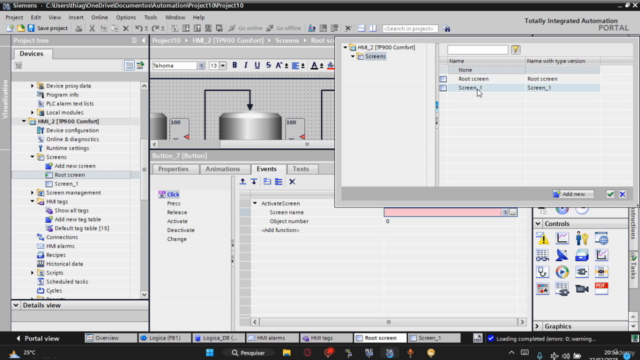Image resolution: width=640 pixels, height=360 pixels.
Task: Open Screen_1 editor tab in bottom bar
Action: [x=434, y=338]
